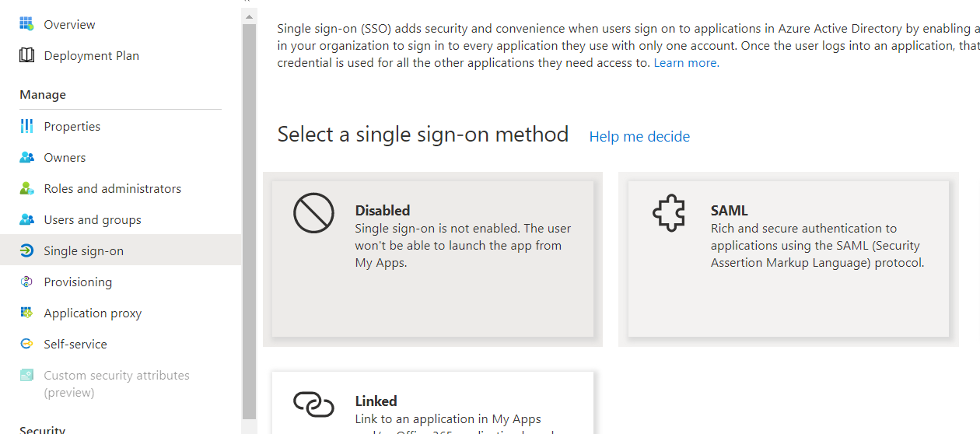Screen dimensions: 980x434
Task: Click the Linked chain icon
Action: coord(313,404)
